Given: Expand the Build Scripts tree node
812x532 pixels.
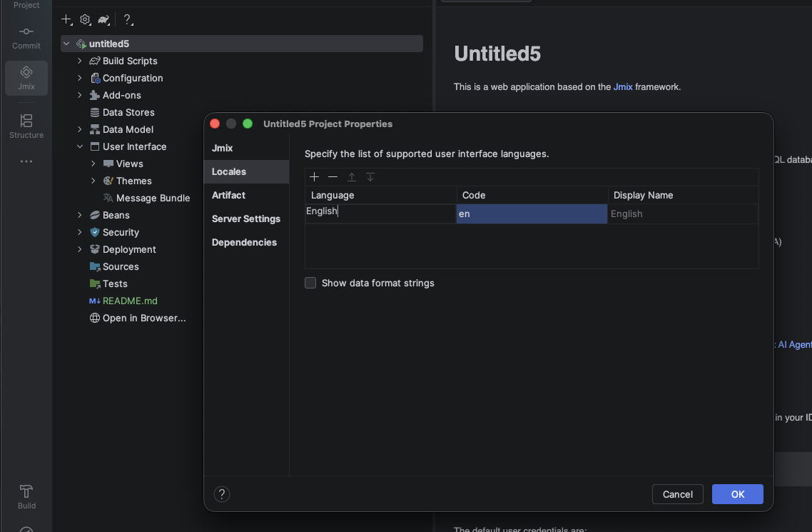Looking at the screenshot, I should [x=80, y=61].
